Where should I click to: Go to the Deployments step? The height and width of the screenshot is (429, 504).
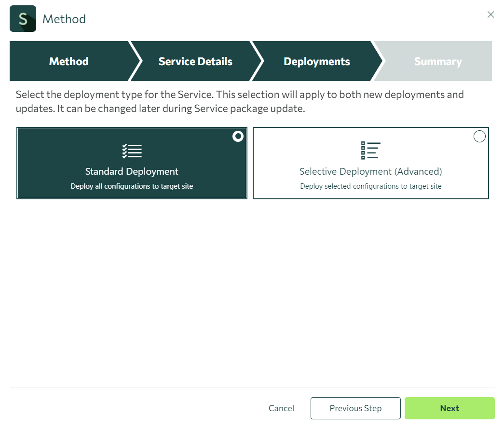coord(316,61)
